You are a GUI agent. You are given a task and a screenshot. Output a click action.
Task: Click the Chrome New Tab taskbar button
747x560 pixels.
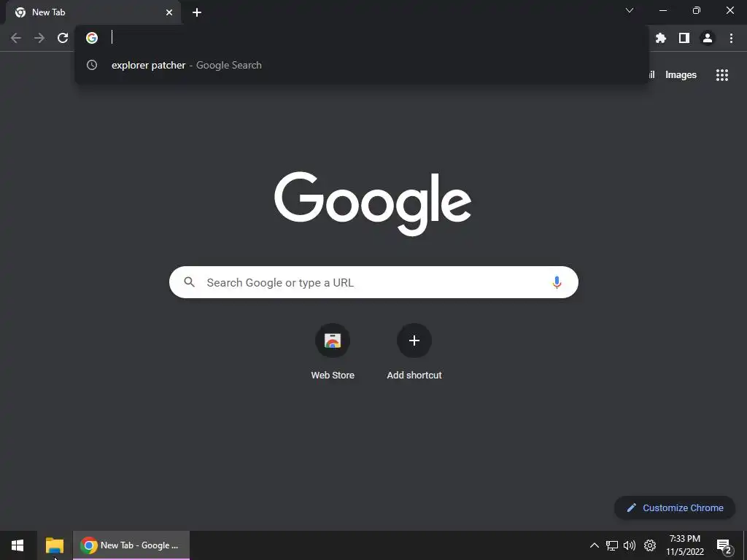131,545
